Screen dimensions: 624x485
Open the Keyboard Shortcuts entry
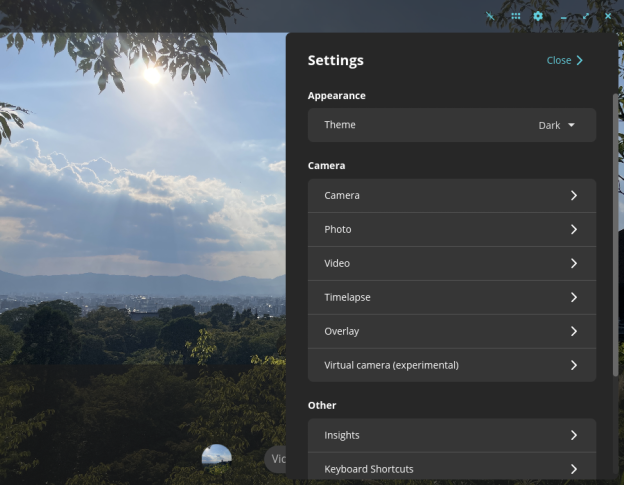tap(452, 469)
